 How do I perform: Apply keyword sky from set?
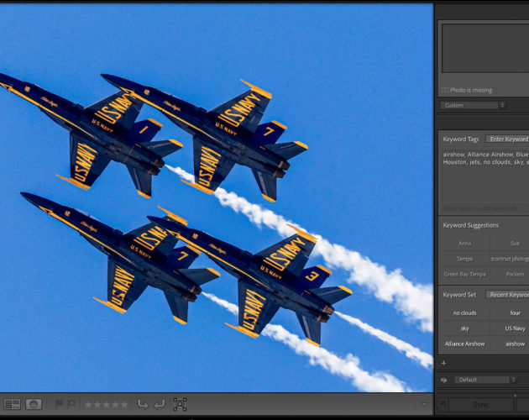(x=464, y=328)
